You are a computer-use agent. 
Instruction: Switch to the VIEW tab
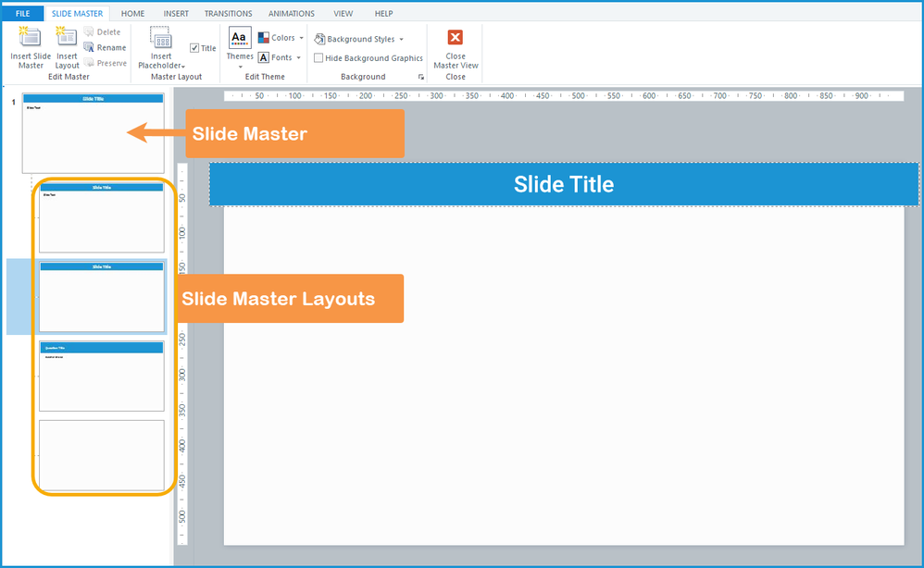[343, 13]
